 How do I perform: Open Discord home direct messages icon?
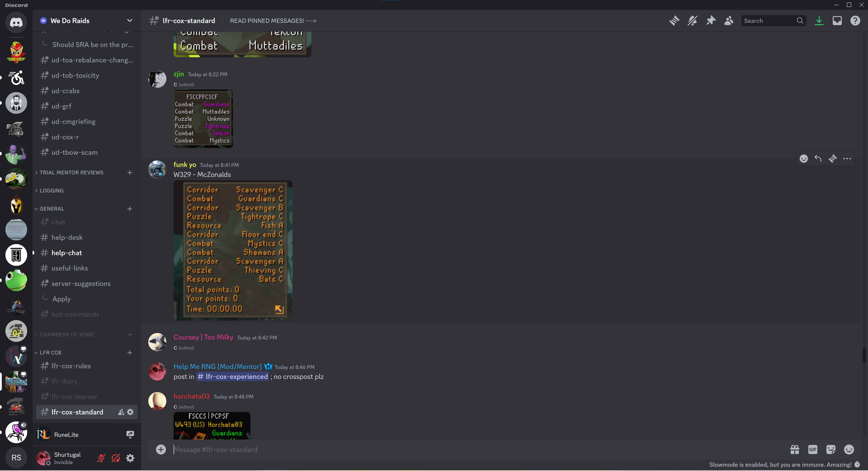click(x=16, y=22)
